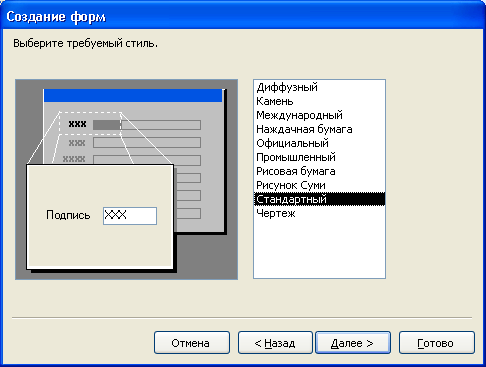This screenshot has width=486, height=367.
Task: Click the Отмена button
Action: pos(192,343)
